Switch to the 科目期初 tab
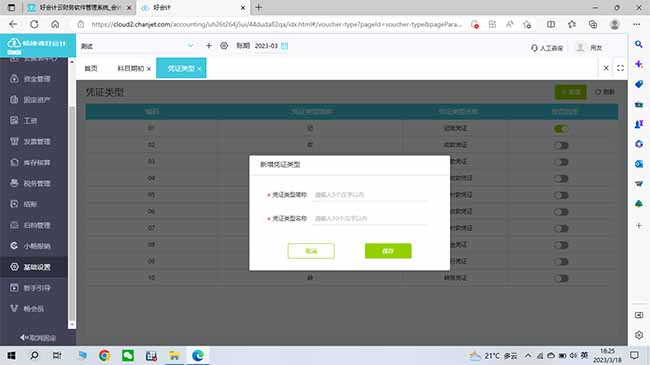 tap(131, 68)
